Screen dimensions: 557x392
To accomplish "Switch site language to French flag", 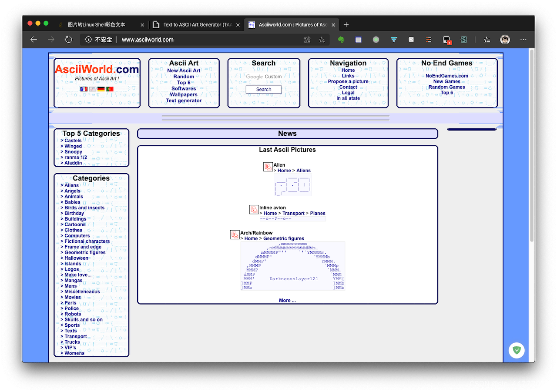I will pos(84,89).
